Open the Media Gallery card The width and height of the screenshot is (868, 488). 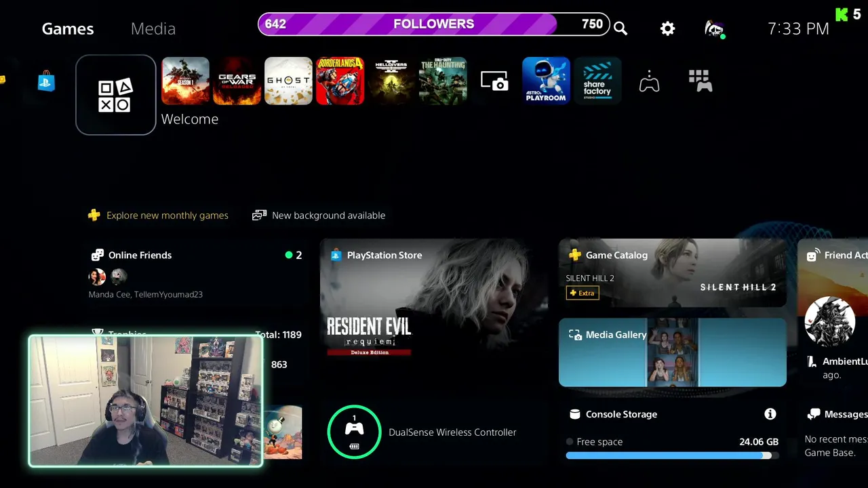pos(673,352)
